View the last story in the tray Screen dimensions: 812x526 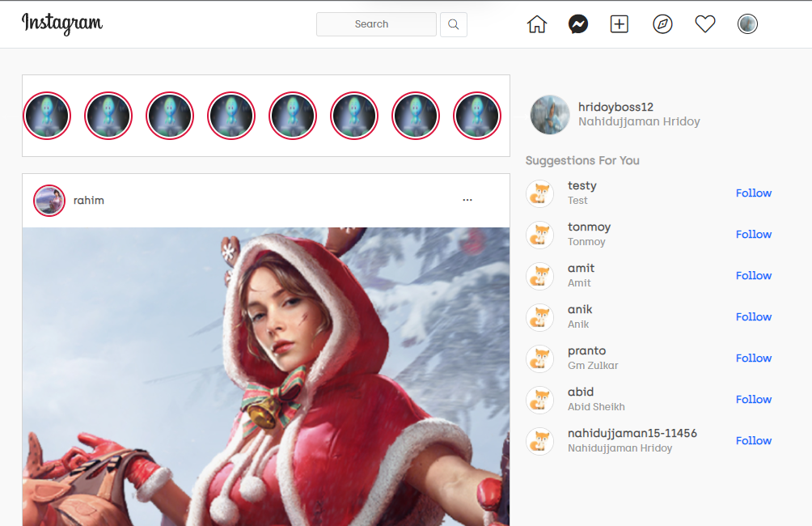tap(477, 116)
